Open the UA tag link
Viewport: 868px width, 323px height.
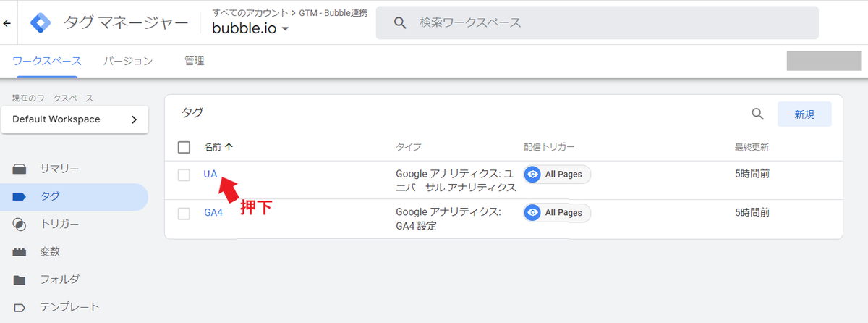[x=210, y=175]
